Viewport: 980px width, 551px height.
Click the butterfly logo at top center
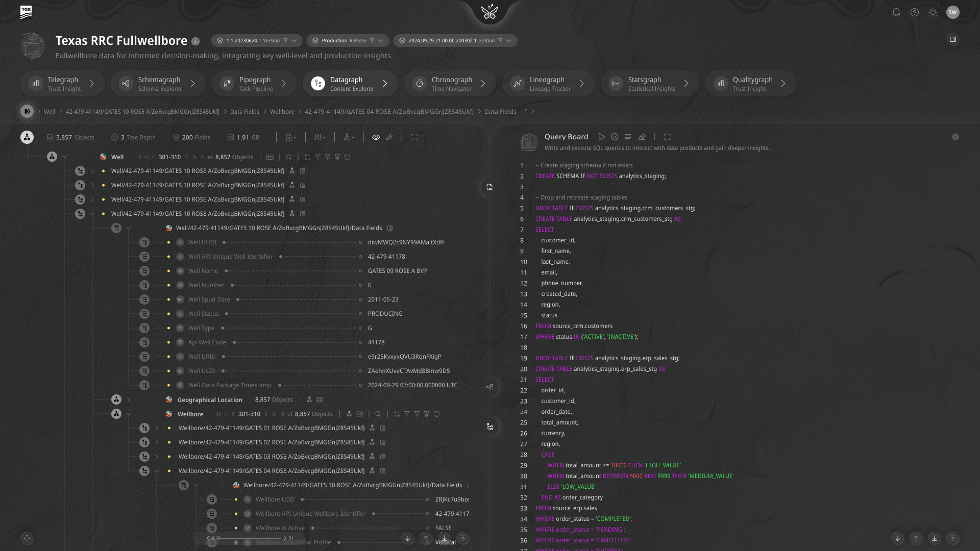[x=489, y=11]
